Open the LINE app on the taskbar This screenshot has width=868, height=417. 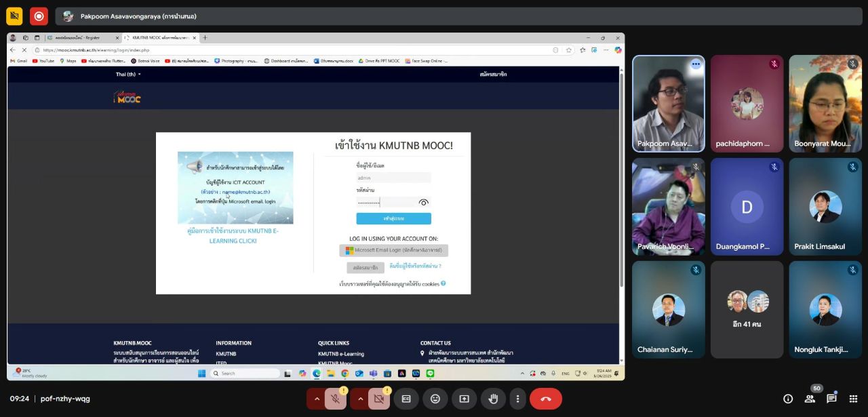(430, 373)
